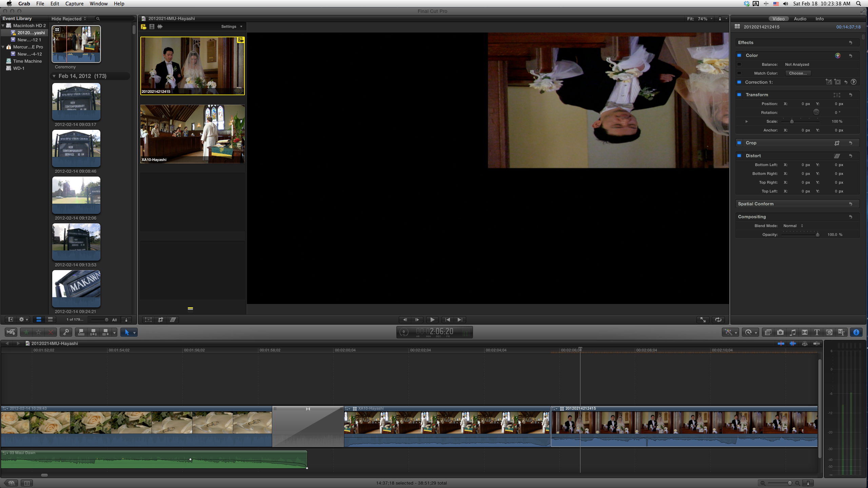Select the Video inspector tab
868x488 pixels.
pyautogui.click(x=778, y=19)
